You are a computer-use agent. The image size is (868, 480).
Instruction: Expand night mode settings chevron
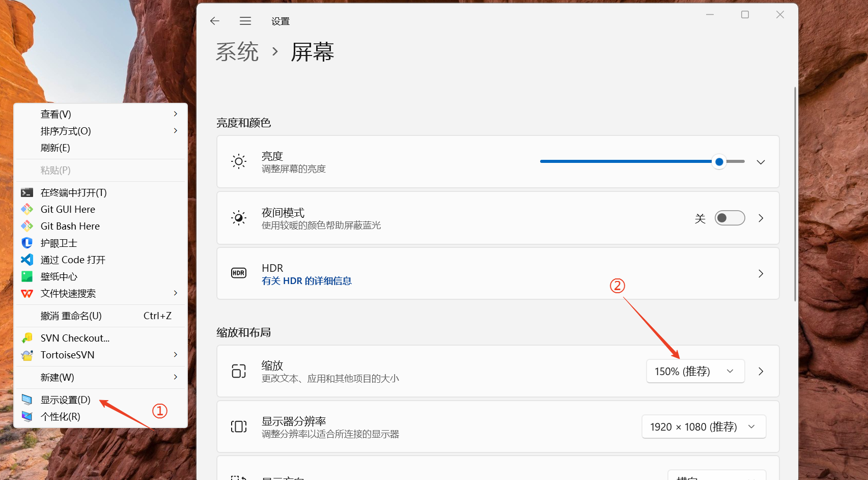(761, 218)
